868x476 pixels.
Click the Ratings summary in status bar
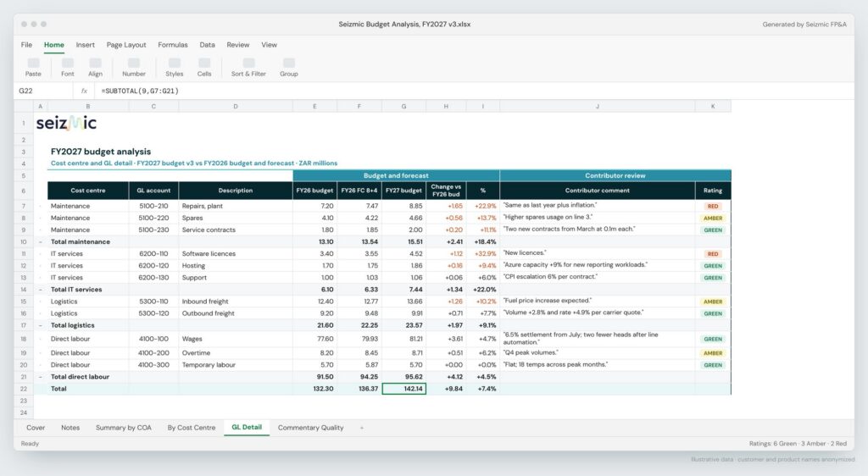click(798, 444)
